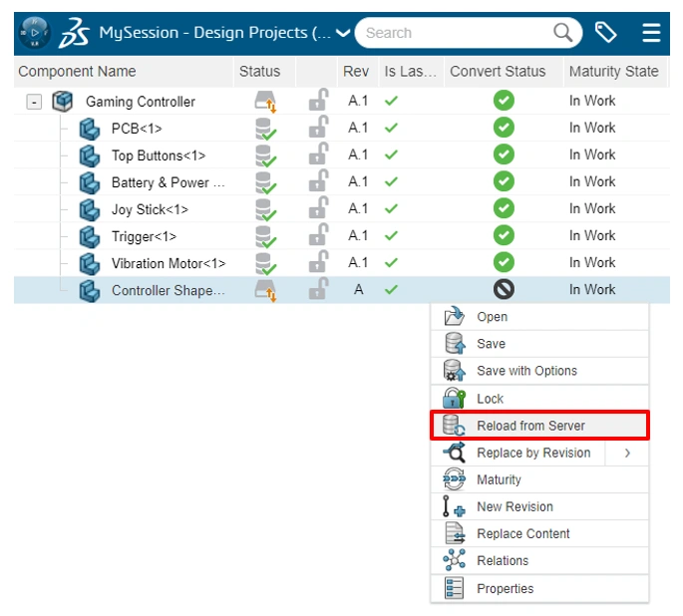Click the blocked convert status icon for Controller Shape
683x616 pixels.
point(504,289)
